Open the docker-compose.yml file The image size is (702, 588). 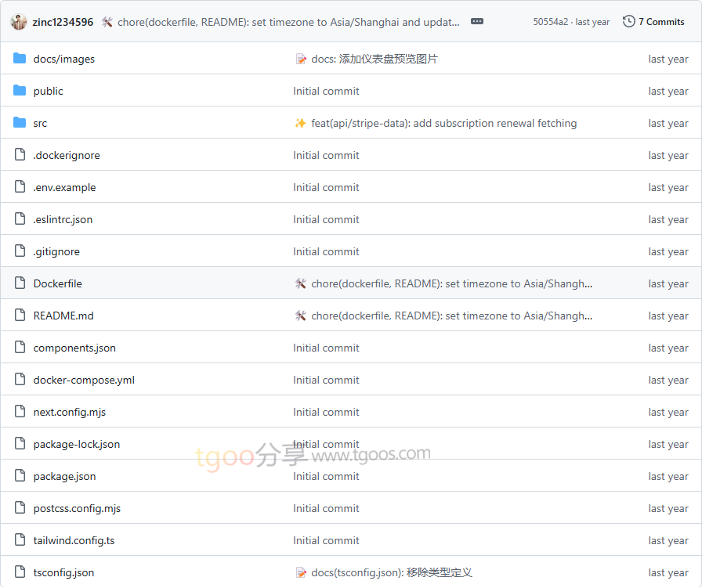84,381
